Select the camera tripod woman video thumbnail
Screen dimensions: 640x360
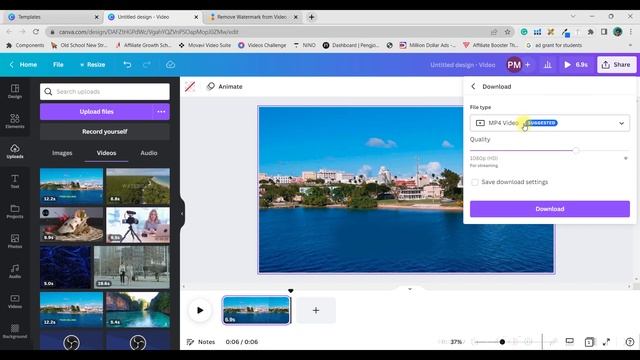point(138,225)
